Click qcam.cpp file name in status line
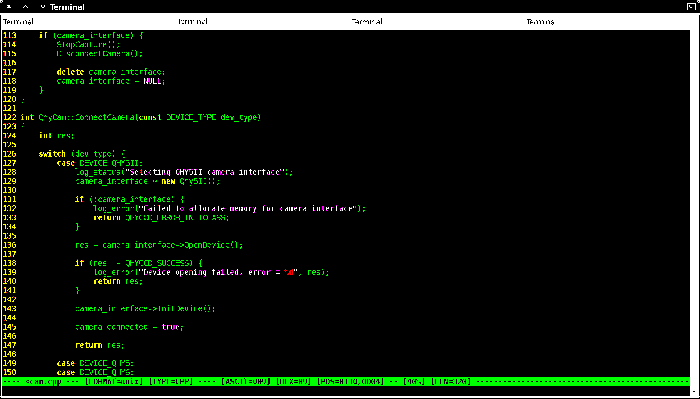700x399 pixels. click(x=43, y=382)
